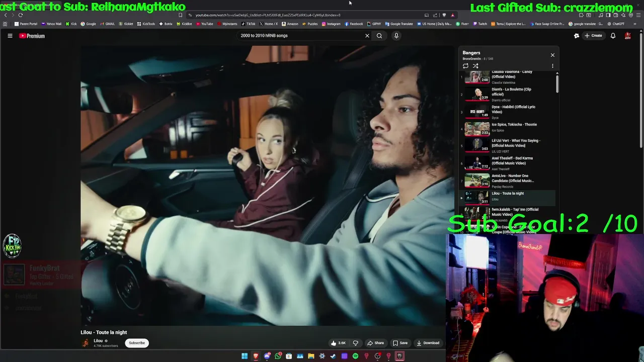Open Facebook bookmark
This screenshot has height=362, width=644.
pos(354,24)
